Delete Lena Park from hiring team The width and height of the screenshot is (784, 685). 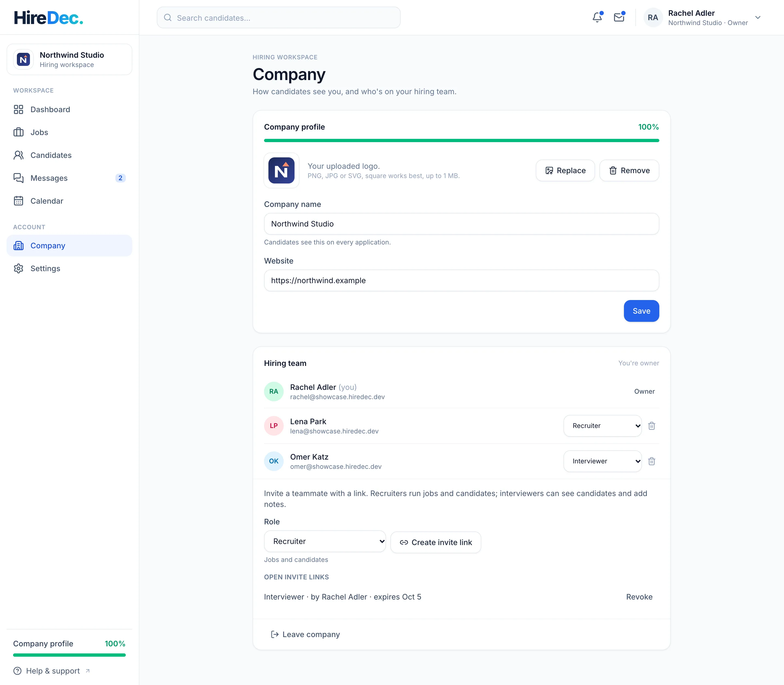(652, 426)
